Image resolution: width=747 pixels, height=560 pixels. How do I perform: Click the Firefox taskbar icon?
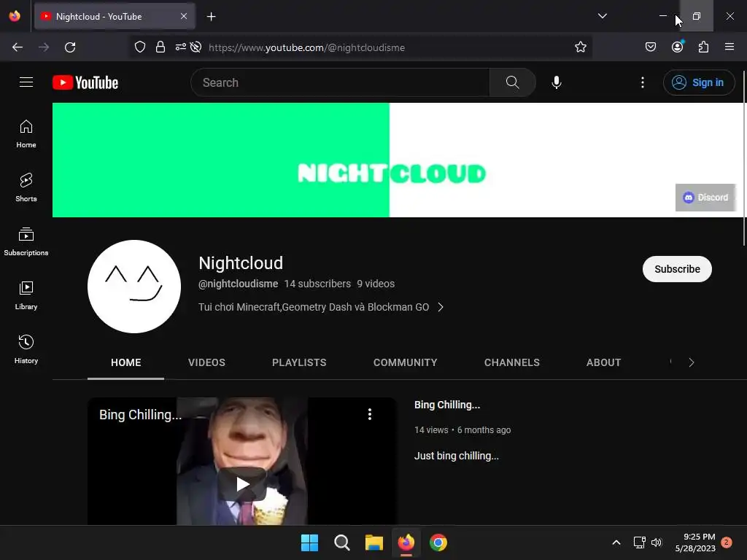[x=406, y=542]
